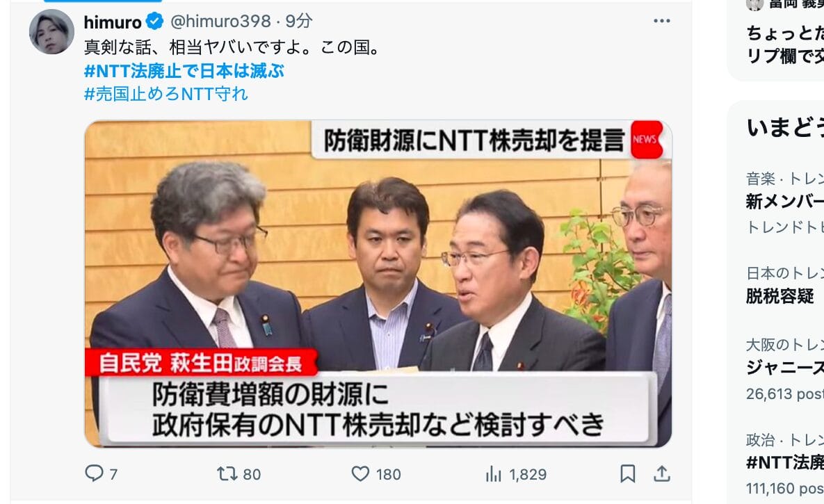Open hashtag #NTT法廃止で日本は滅ぶ
824x504 pixels.
(184, 71)
